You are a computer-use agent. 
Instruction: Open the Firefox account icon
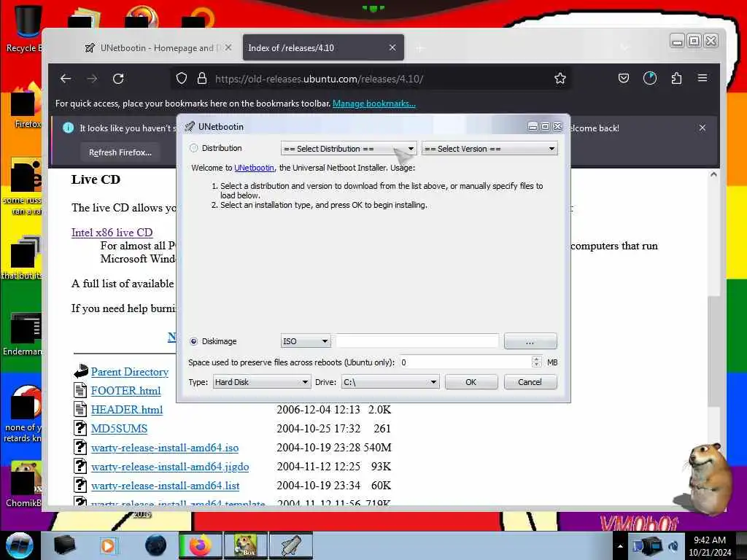click(x=650, y=79)
